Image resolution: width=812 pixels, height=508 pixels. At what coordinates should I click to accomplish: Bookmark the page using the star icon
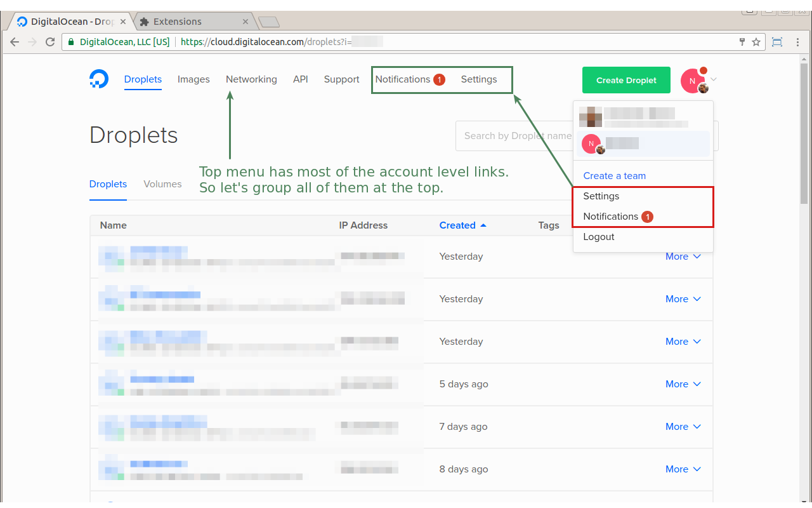(x=756, y=42)
